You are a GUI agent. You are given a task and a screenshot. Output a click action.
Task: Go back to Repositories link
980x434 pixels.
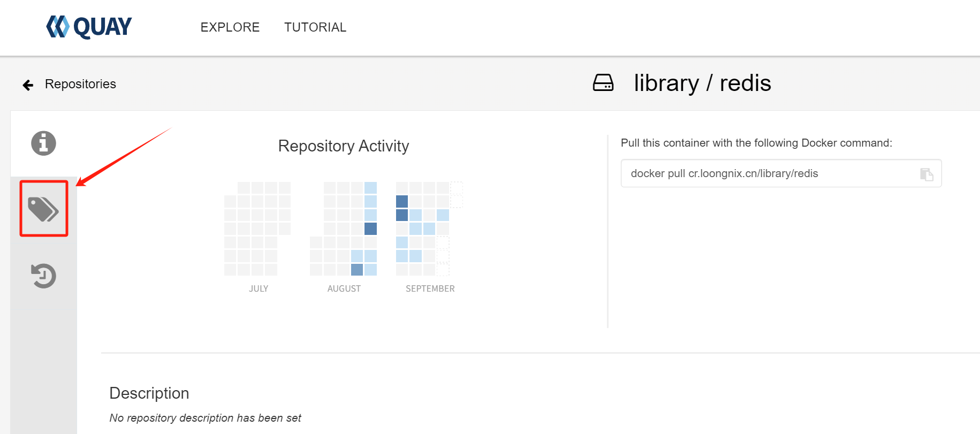coord(80,84)
